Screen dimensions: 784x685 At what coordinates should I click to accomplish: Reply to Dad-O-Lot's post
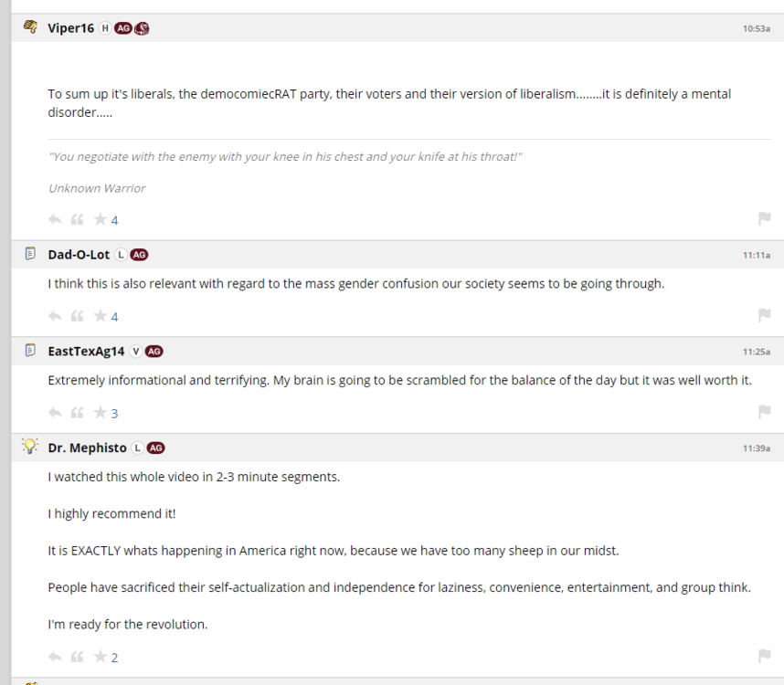point(55,316)
